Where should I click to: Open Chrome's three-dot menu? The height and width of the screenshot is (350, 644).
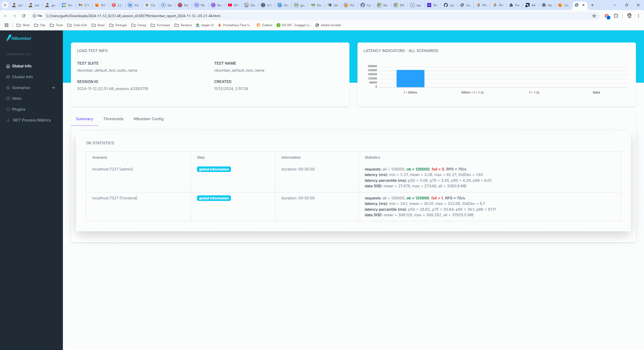point(638,16)
